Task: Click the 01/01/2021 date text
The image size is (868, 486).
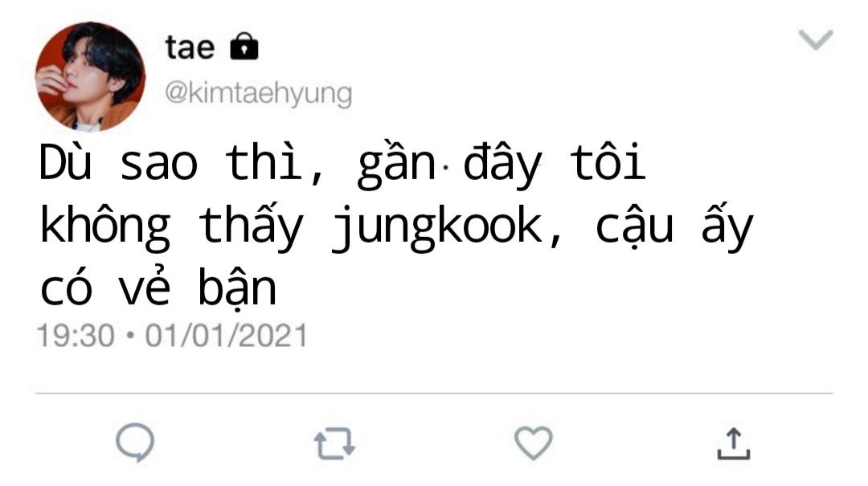Action: tap(226, 336)
